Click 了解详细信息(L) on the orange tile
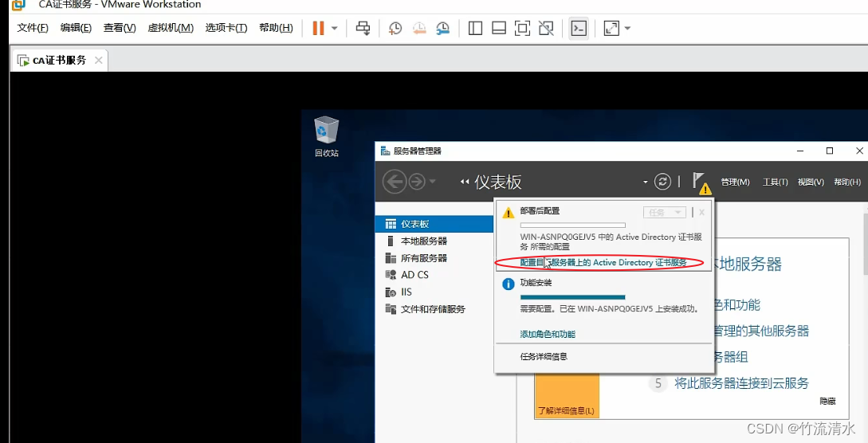Screen dimensions: 868x443 [x=566, y=411]
